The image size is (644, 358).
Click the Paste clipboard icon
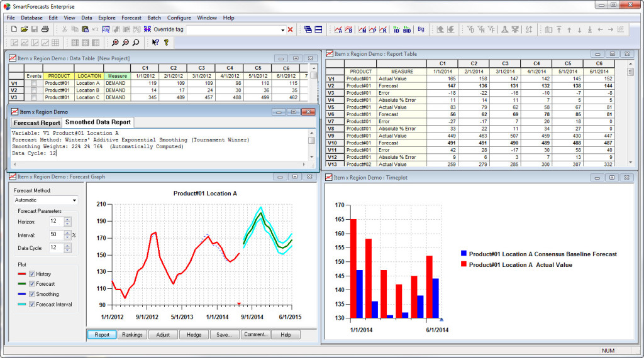[85, 30]
